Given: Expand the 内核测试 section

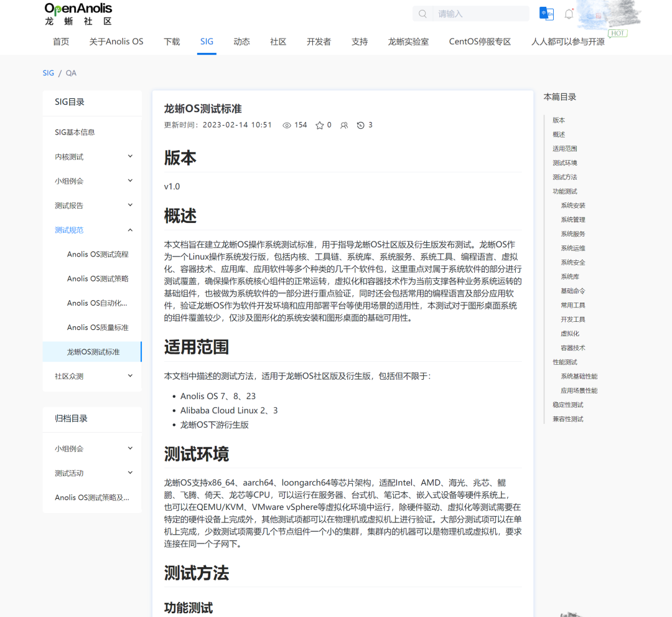Looking at the screenshot, I should point(92,156).
